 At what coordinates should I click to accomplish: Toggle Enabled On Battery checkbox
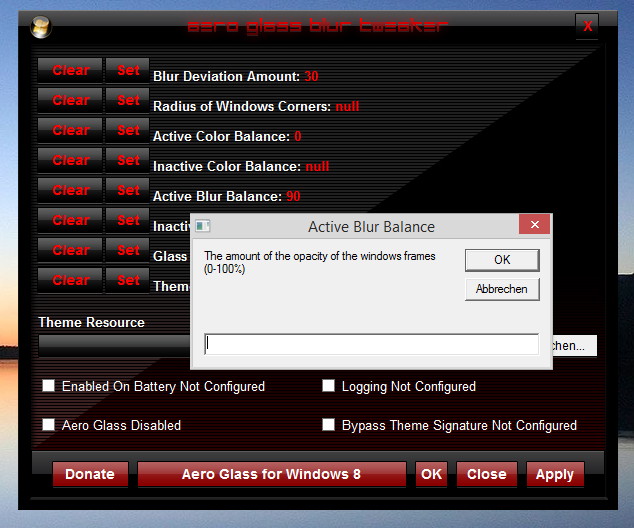pos(49,386)
